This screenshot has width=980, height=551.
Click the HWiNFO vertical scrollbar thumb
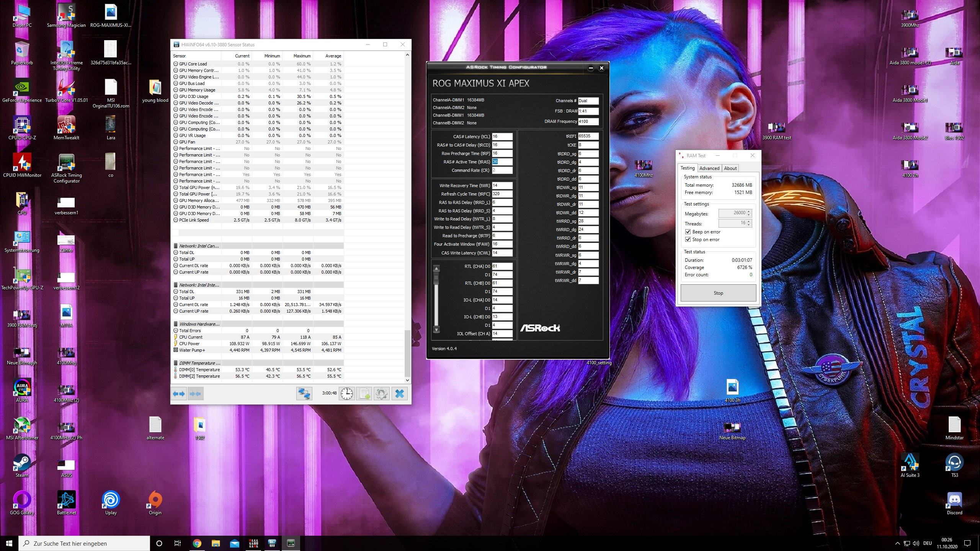(407, 354)
